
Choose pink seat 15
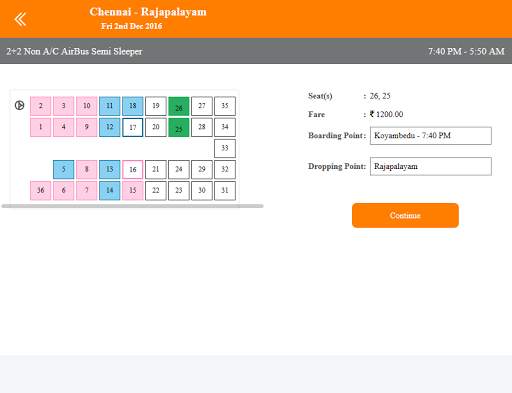click(133, 191)
